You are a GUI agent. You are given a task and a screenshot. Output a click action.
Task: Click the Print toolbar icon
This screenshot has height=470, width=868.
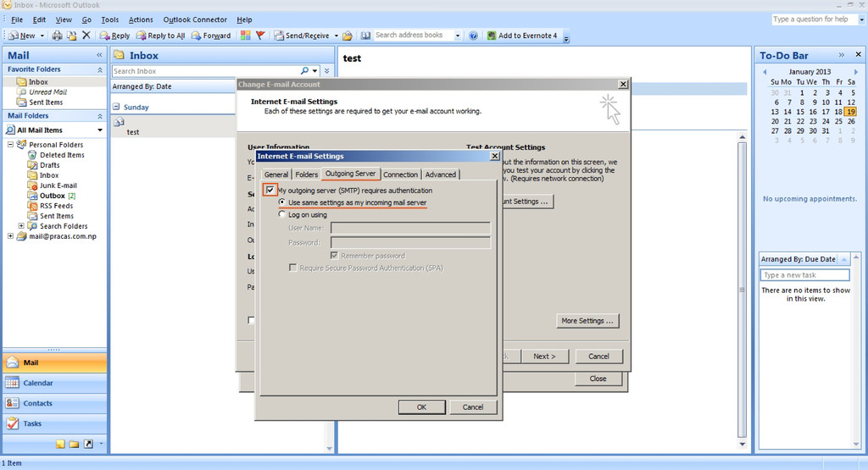pos(57,36)
